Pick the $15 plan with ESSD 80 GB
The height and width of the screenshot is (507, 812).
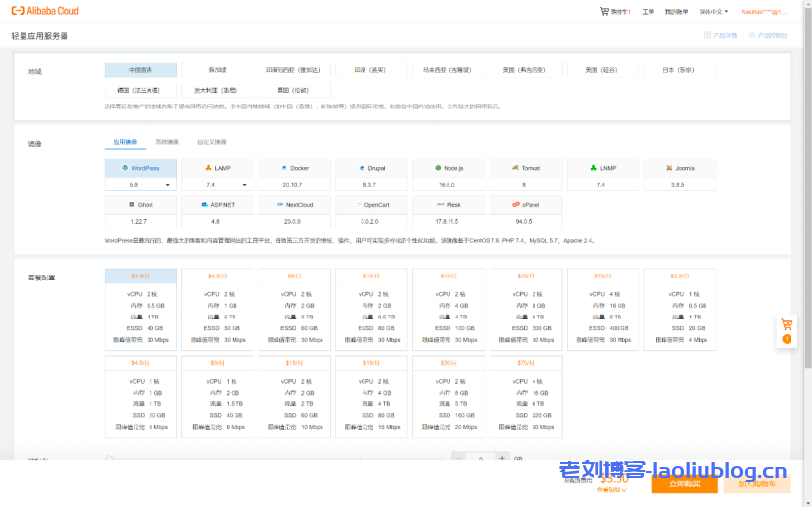pos(371,309)
